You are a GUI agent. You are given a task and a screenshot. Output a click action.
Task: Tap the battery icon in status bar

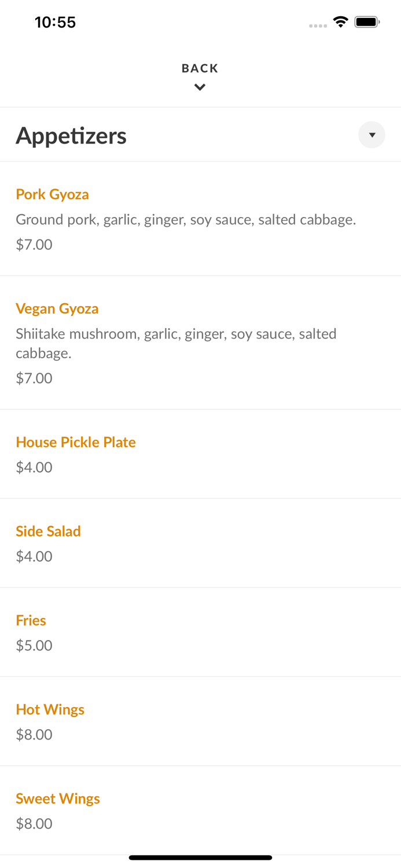click(367, 22)
